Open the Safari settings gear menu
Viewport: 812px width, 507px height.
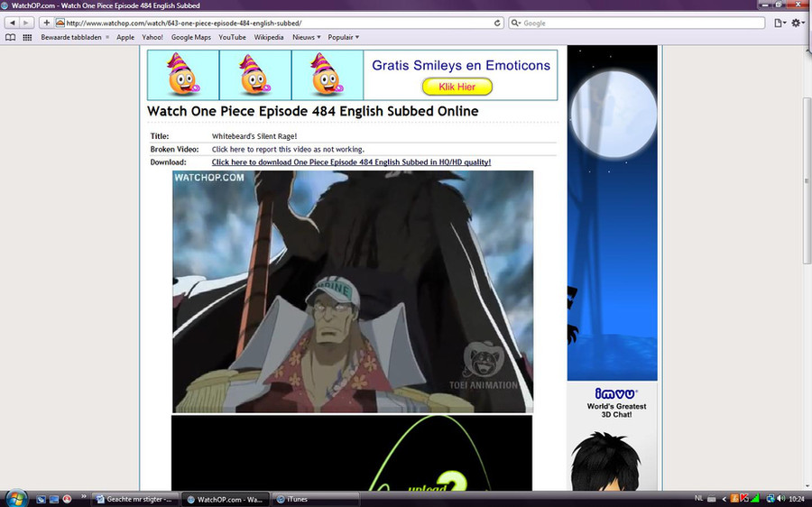798,23
